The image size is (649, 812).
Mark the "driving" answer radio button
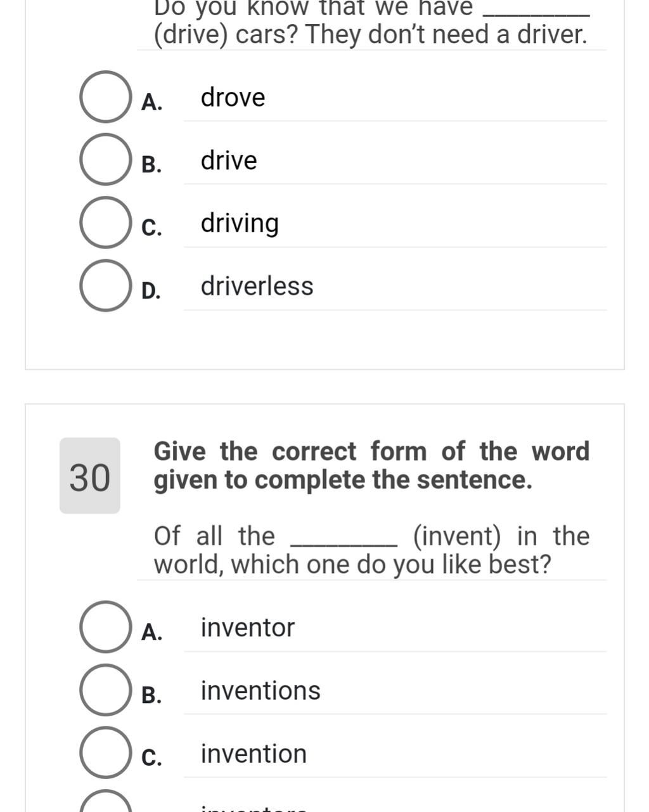(x=105, y=222)
